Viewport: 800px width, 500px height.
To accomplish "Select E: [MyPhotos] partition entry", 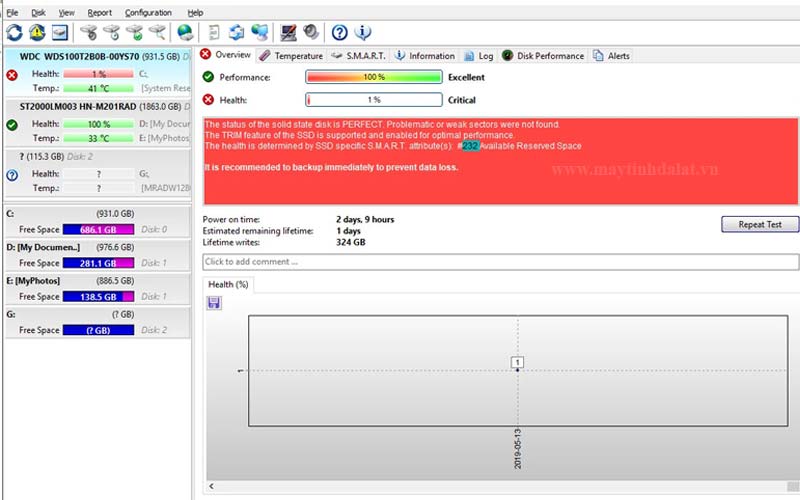I will coord(100,281).
